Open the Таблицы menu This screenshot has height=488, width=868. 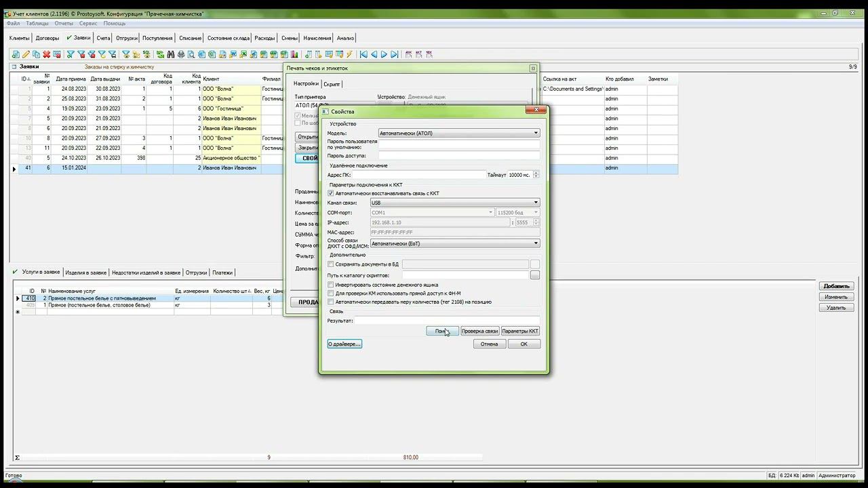(37, 24)
